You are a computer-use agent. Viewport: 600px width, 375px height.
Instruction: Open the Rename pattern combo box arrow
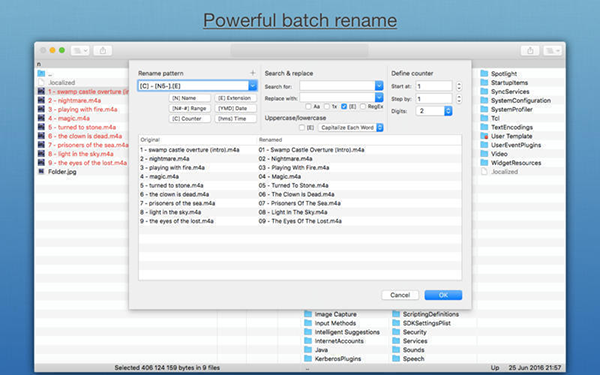(x=253, y=86)
